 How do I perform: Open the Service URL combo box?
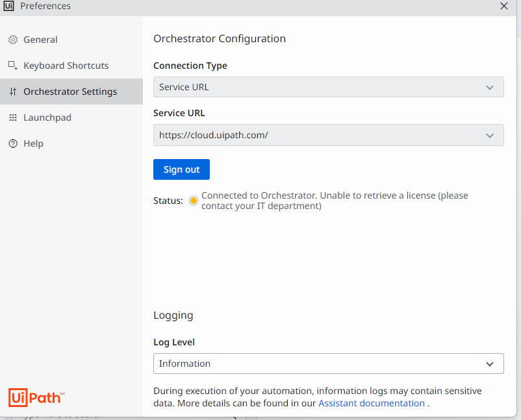[x=328, y=135]
